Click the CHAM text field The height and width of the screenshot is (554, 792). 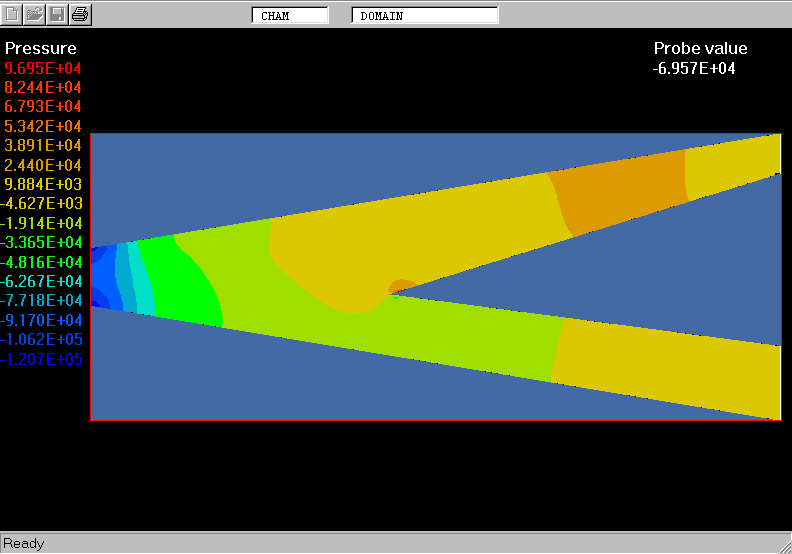[289, 16]
